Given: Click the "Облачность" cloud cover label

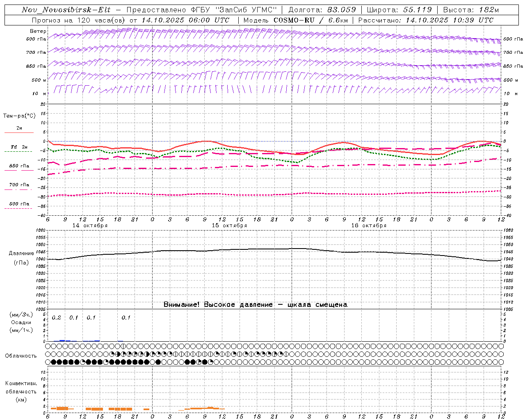Looking at the screenshot, I should (x=21, y=356).
